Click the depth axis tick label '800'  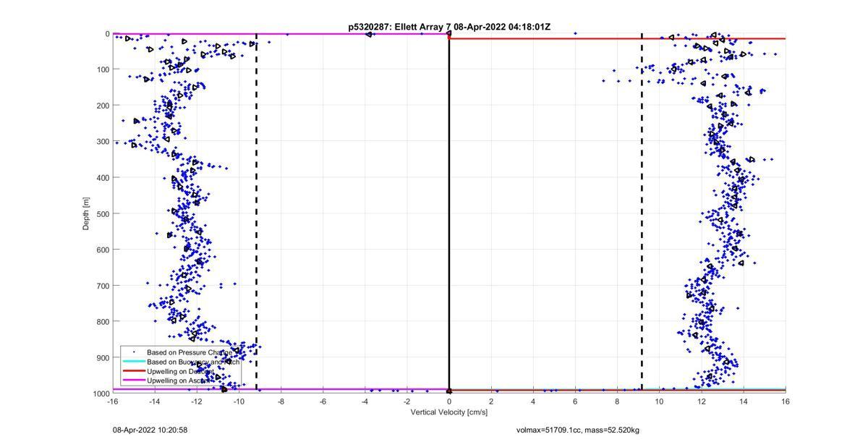[x=103, y=321]
